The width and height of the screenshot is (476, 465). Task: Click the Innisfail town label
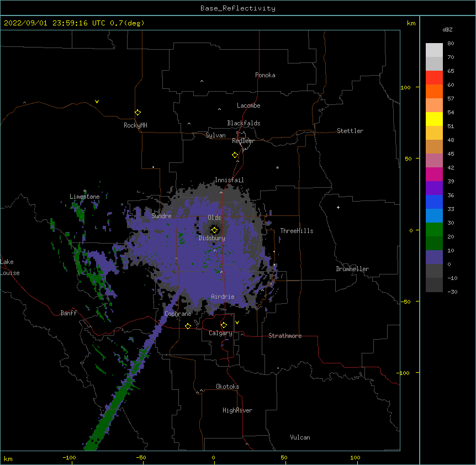click(229, 180)
